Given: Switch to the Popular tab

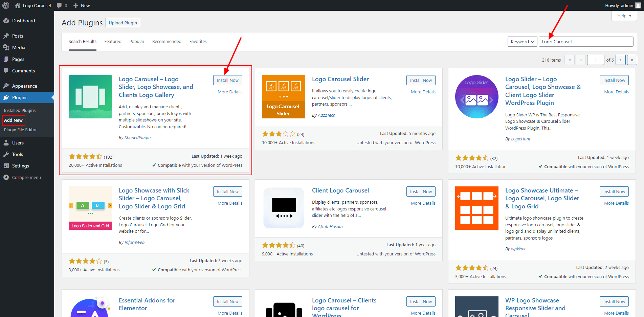Looking at the screenshot, I should click(x=137, y=42).
